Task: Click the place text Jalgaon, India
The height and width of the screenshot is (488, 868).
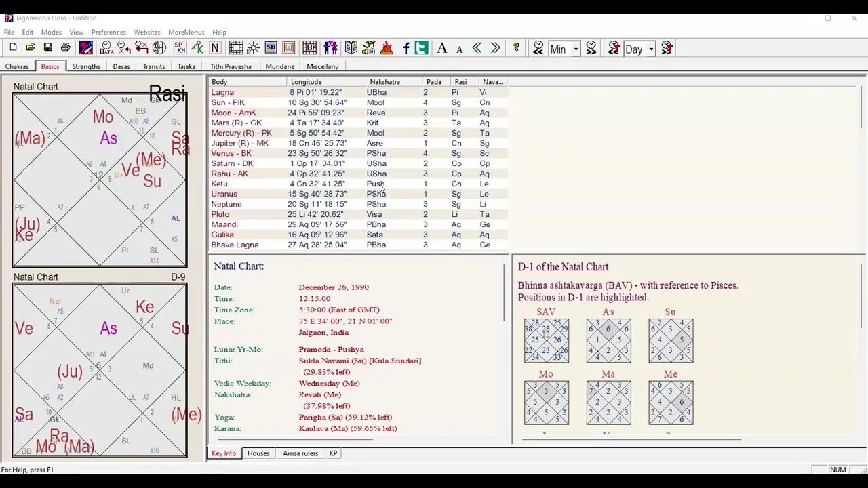Action: tap(323, 333)
